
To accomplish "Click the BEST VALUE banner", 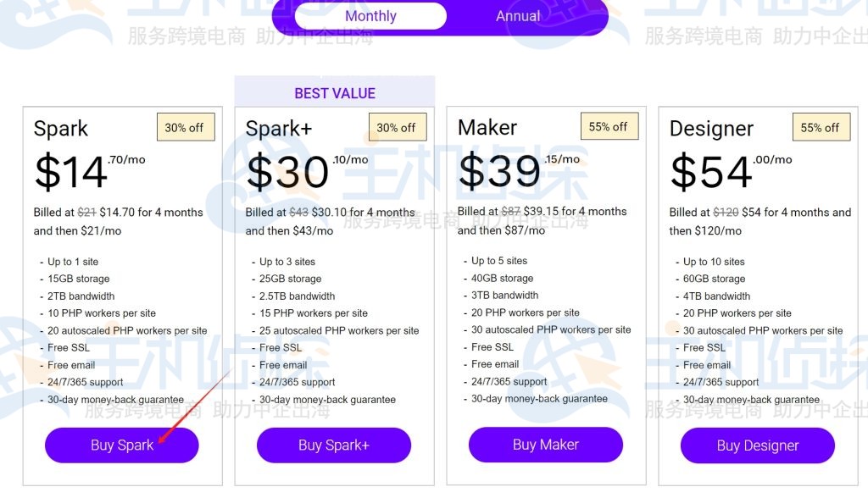I will 335,93.
